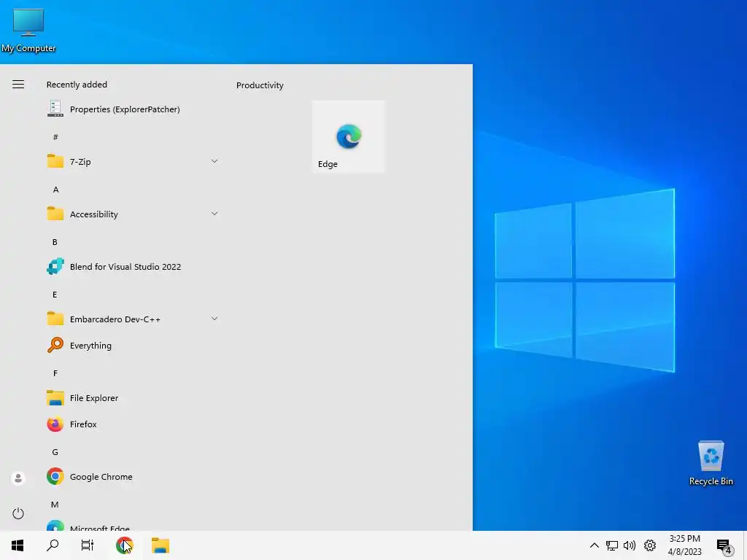Viewport: 747px width, 560px height.
Task: Click the A letter header
Action: tap(55, 190)
